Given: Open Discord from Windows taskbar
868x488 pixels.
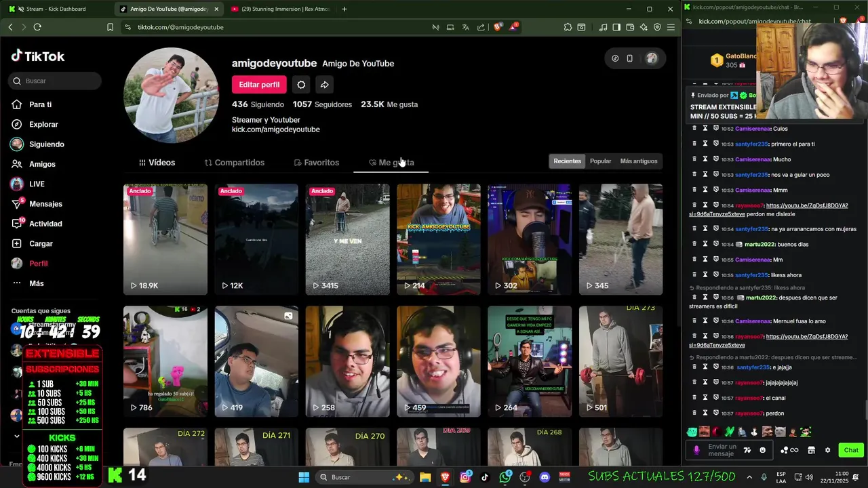Looking at the screenshot, I should point(545,477).
